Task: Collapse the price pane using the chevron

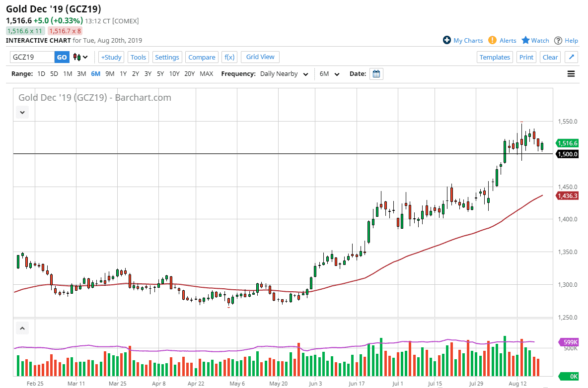Action: pyautogui.click(x=22, y=113)
